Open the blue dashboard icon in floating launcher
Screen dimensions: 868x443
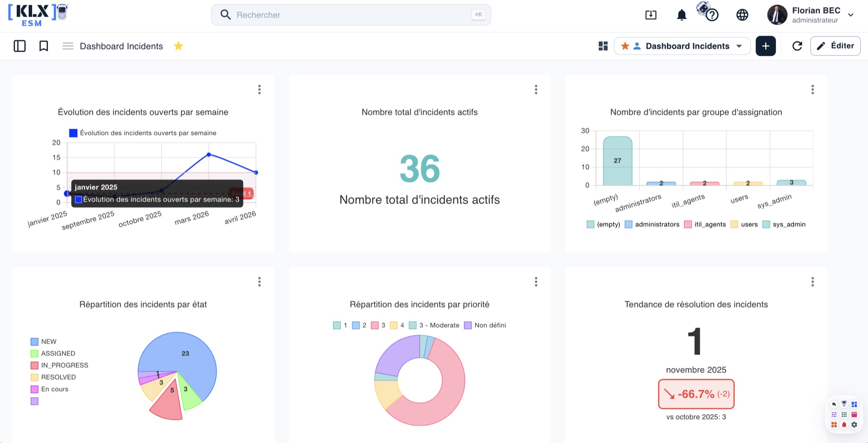(854, 405)
